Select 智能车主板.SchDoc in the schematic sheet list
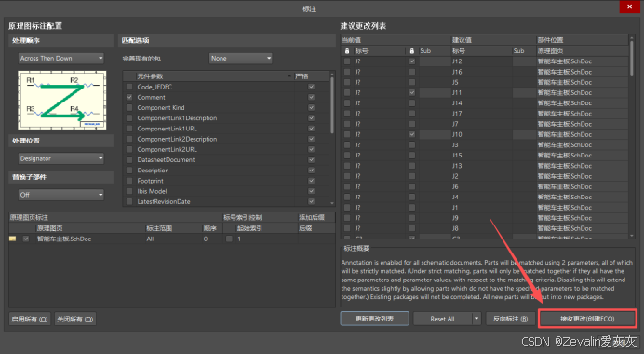Viewport: 644px width, 355px height. coord(64,239)
